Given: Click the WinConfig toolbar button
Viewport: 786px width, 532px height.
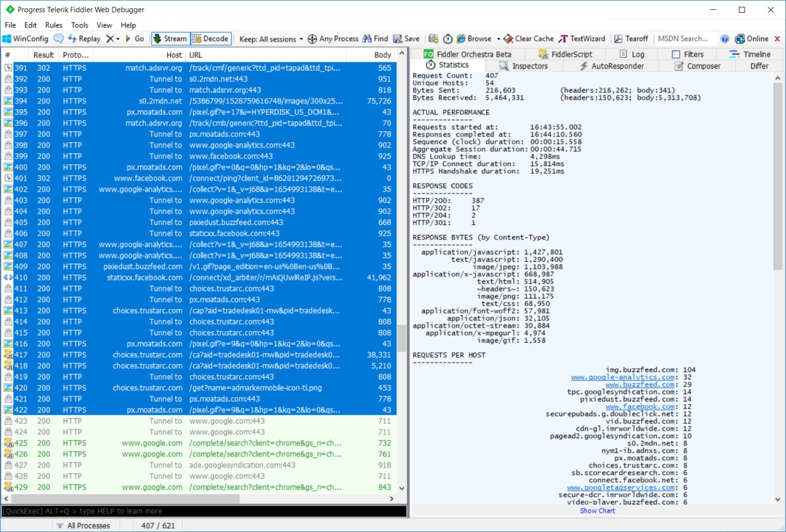Looking at the screenshot, I should (x=25, y=39).
